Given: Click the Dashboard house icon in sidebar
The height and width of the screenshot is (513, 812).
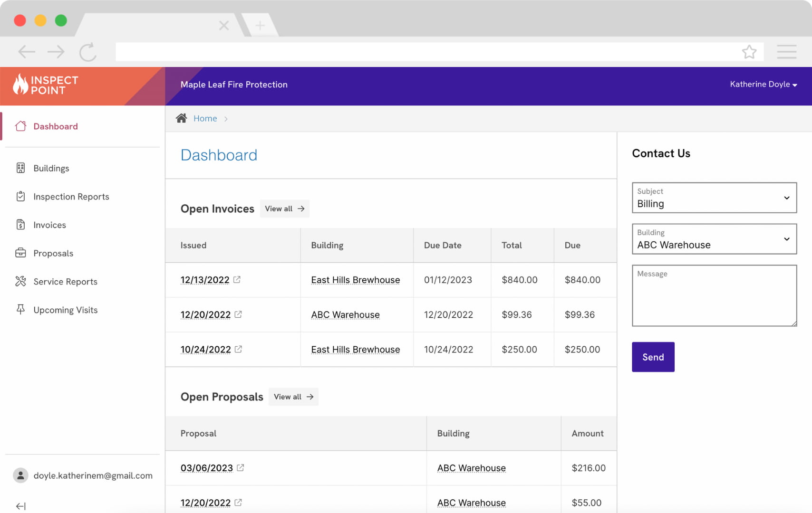Looking at the screenshot, I should pyautogui.click(x=20, y=126).
